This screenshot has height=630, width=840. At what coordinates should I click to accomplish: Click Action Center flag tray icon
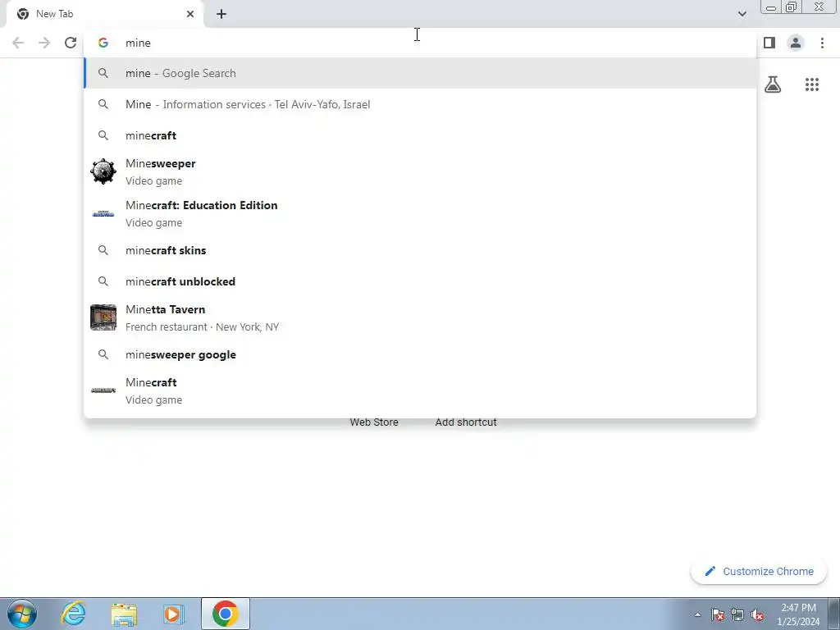click(718, 614)
